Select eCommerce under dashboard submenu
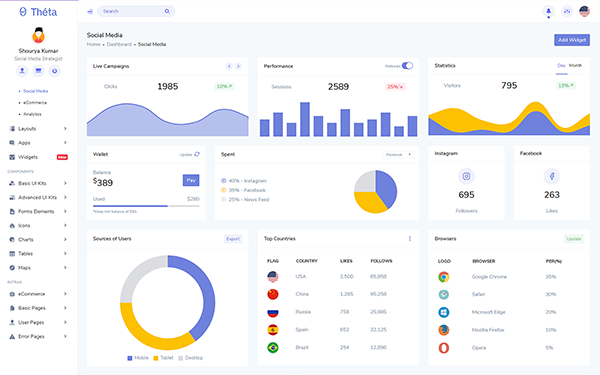The width and height of the screenshot is (600, 375). click(35, 103)
